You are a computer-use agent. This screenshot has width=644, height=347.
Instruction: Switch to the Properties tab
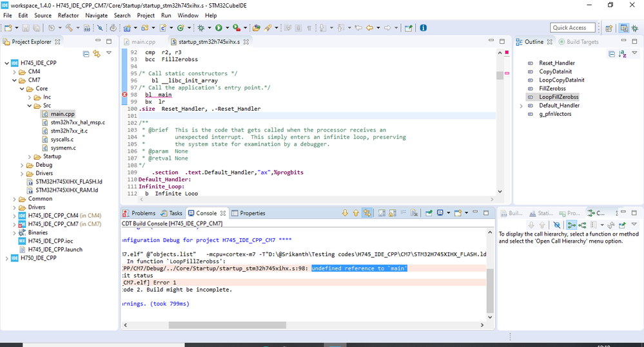pyautogui.click(x=248, y=213)
